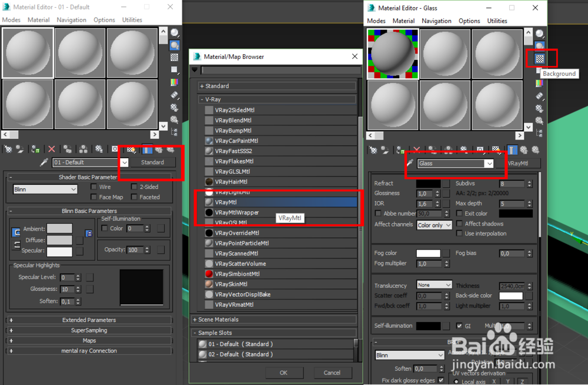Open Utilities menu in Glass editor
The height and width of the screenshot is (385, 588).
497,21
